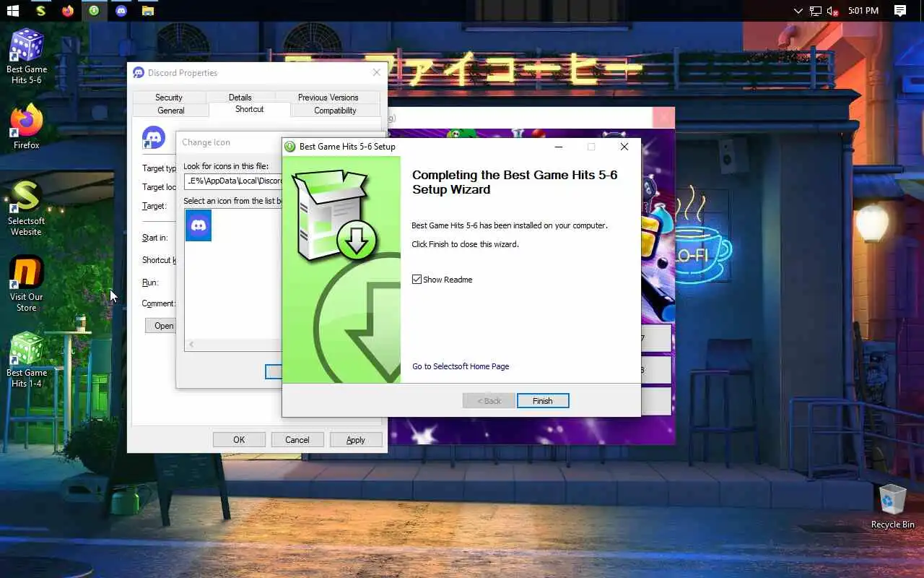Minimize the Best Game Hits 5-6 Setup window
Viewport: 924px width, 578px height.
[x=559, y=147]
